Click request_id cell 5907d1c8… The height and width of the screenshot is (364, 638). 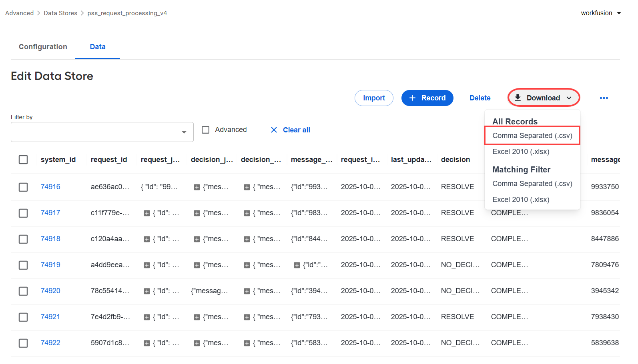[110, 343]
